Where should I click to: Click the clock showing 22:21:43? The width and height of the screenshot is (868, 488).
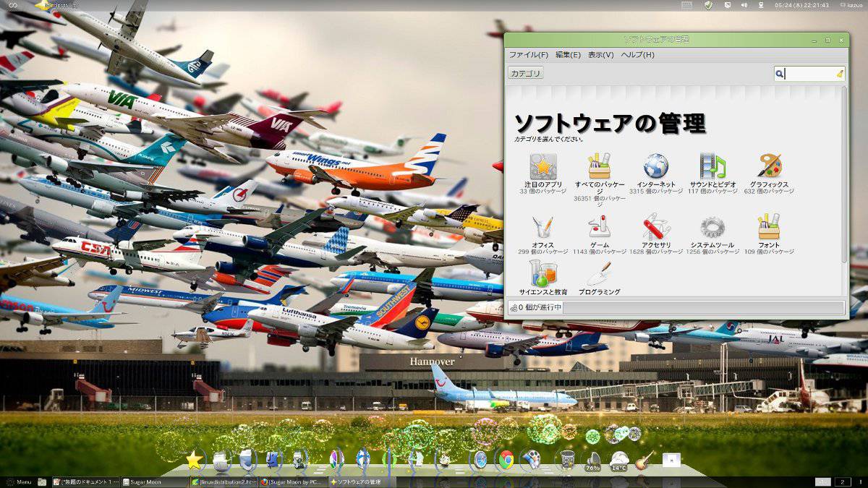click(x=801, y=5)
